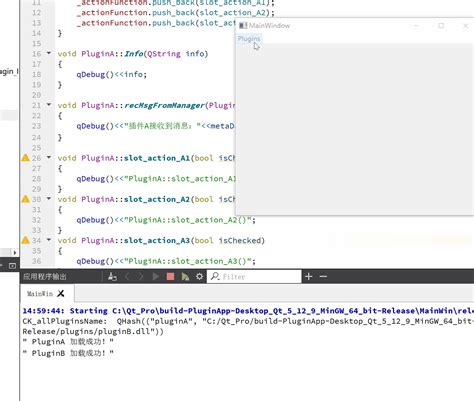Zoom out output text with minus icon
The height and width of the screenshot is (401, 474).
tap(323, 277)
